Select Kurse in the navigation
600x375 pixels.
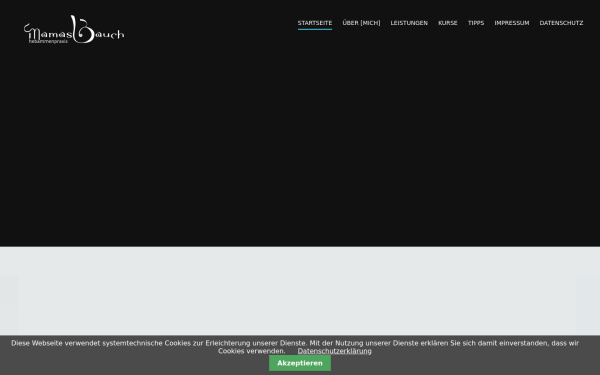pyautogui.click(x=448, y=23)
